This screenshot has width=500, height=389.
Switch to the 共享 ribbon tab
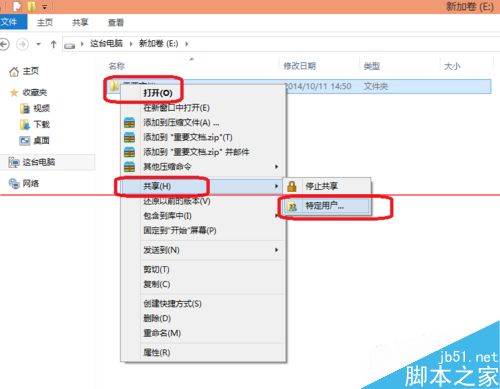coord(80,22)
